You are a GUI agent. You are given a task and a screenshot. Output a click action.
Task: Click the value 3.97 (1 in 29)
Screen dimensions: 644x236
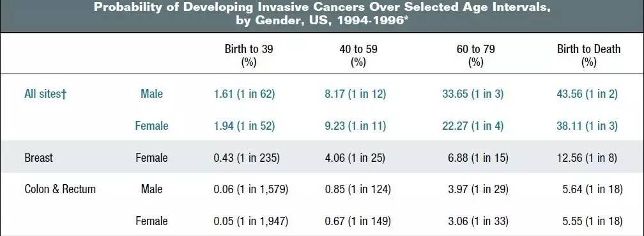coord(478,189)
